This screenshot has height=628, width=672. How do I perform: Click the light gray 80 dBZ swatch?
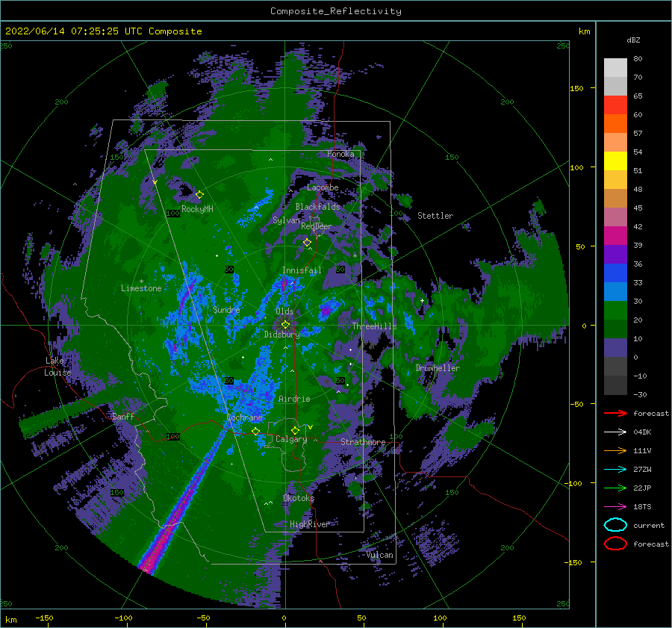click(x=615, y=68)
